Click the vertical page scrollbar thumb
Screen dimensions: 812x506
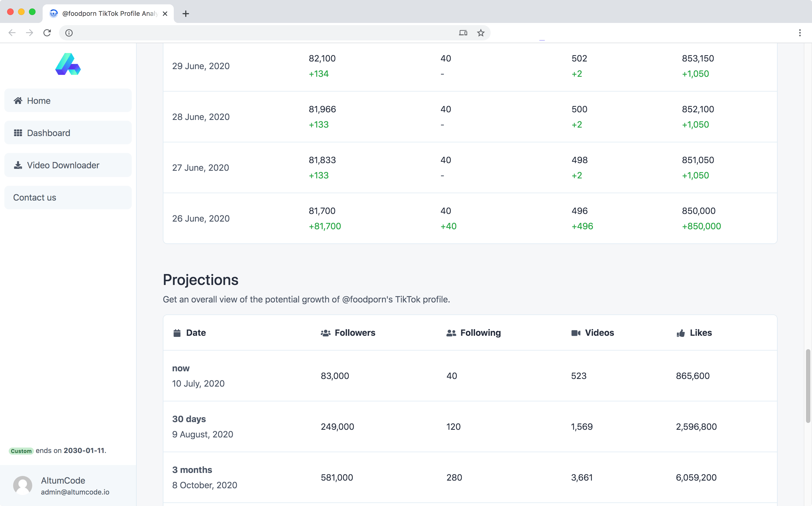coord(808,386)
